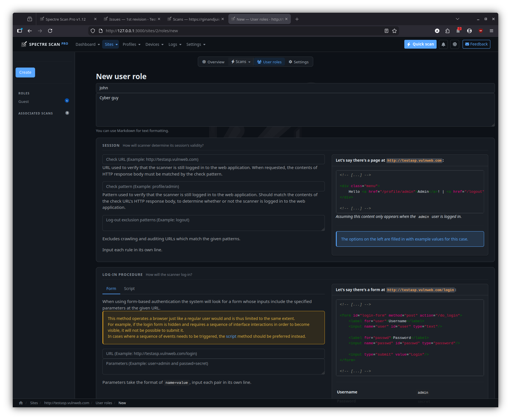The width and height of the screenshot is (511, 420).
Task: Toggle reader view icon in address bar
Action: 387,31
